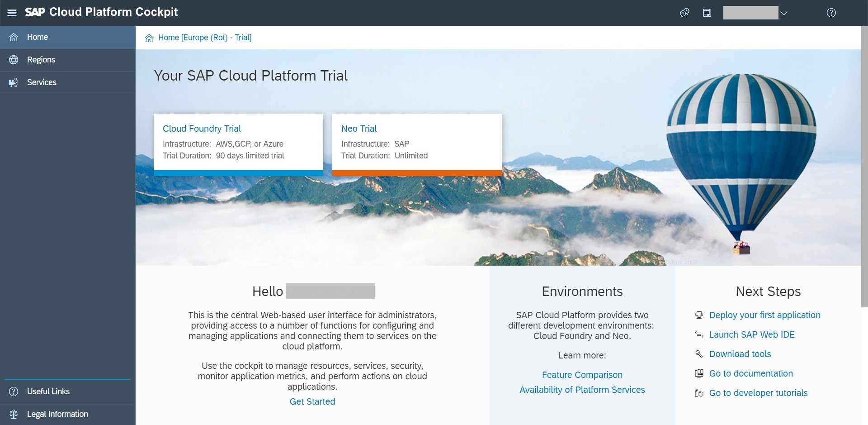Click the 'AWS,GCP, or Azure' infrastructure text
Viewport: 868px width, 425px height.
[x=250, y=144]
